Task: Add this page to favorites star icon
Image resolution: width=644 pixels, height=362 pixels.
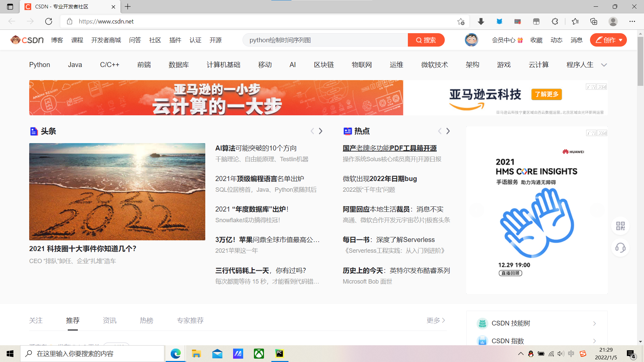Action: click(x=461, y=21)
